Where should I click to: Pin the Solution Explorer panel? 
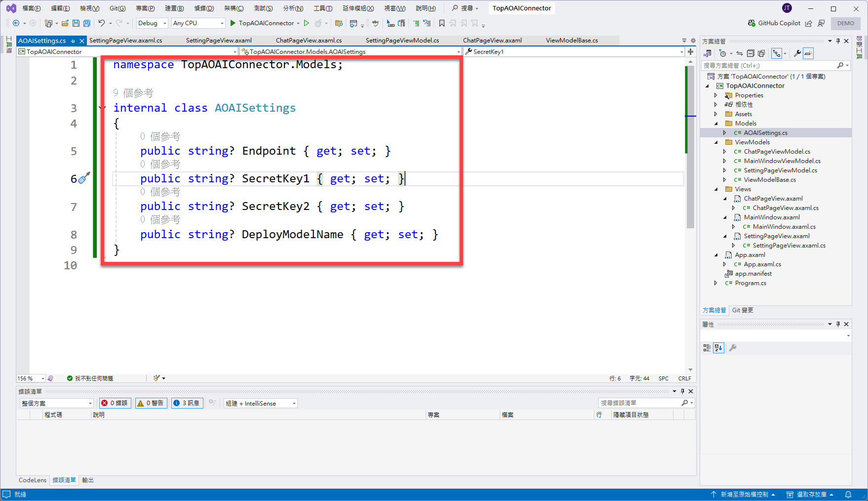tap(838, 41)
